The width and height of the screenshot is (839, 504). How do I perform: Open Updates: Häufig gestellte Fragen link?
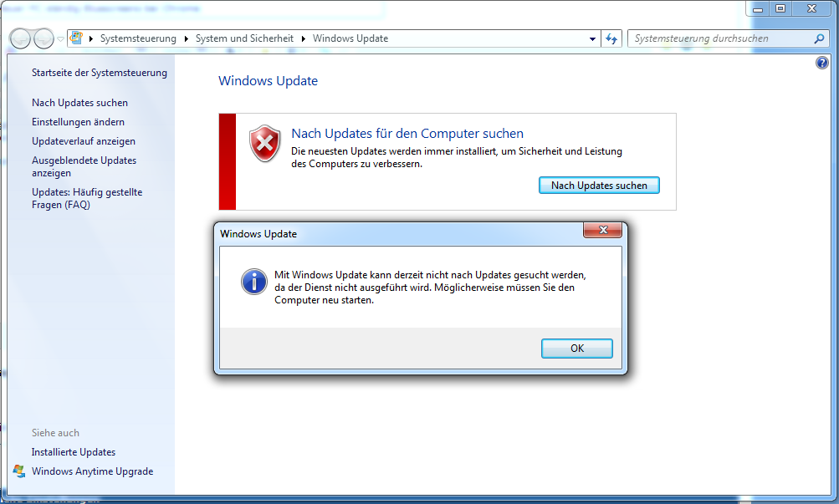(87, 198)
